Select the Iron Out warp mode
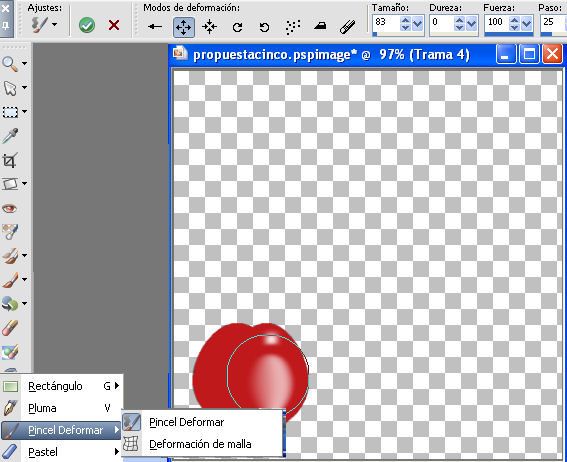567x462 pixels. (320, 26)
